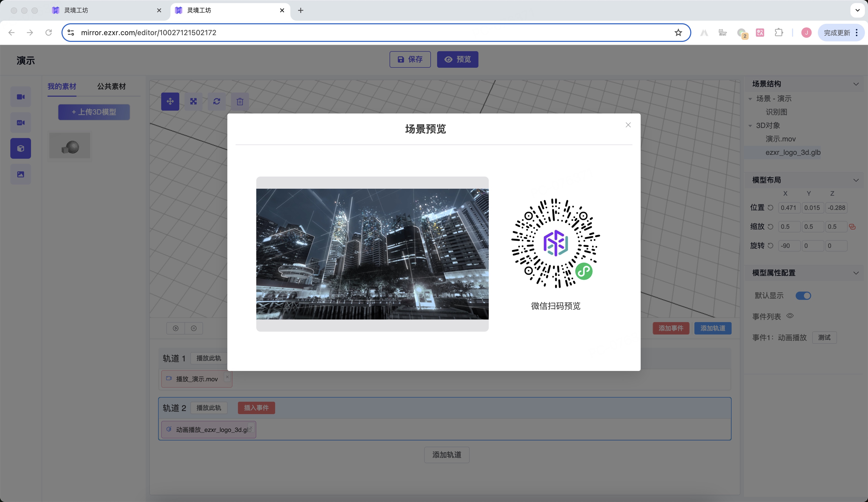This screenshot has height=502, width=868.
Task: Click the 插入事件 button on 轨道 2
Action: [x=256, y=408]
